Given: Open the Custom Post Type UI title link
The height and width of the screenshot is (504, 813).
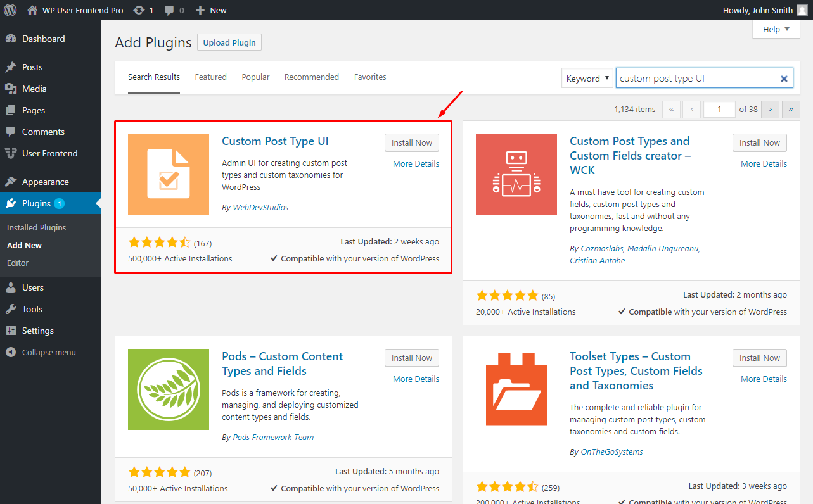Looking at the screenshot, I should pyautogui.click(x=275, y=141).
